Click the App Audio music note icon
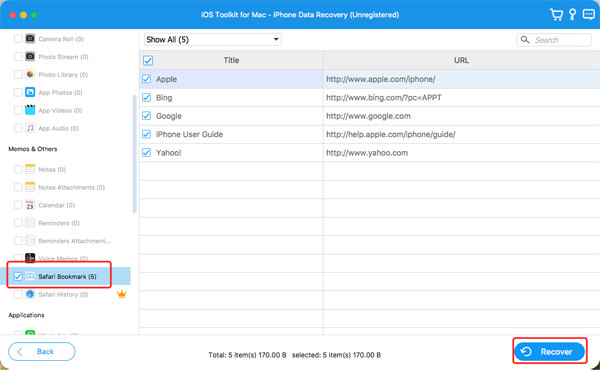Image resolution: width=600 pixels, height=370 pixels. [x=30, y=128]
